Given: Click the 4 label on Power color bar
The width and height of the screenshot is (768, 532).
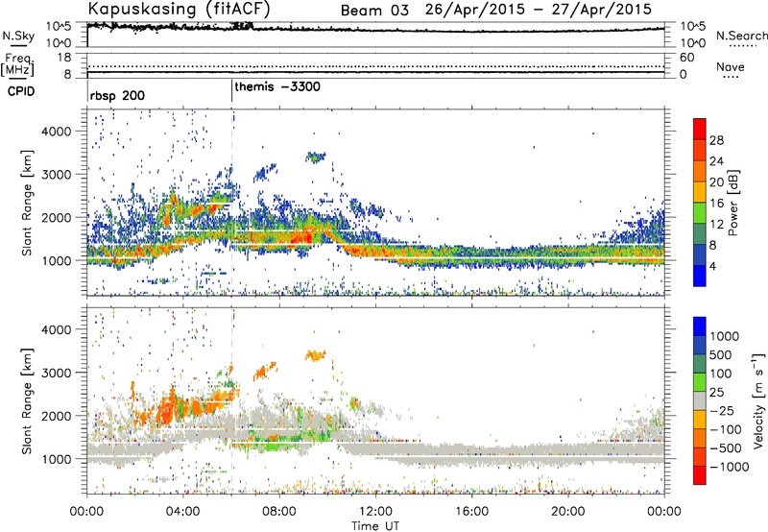Looking at the screenshot, I should click(713, 267).
